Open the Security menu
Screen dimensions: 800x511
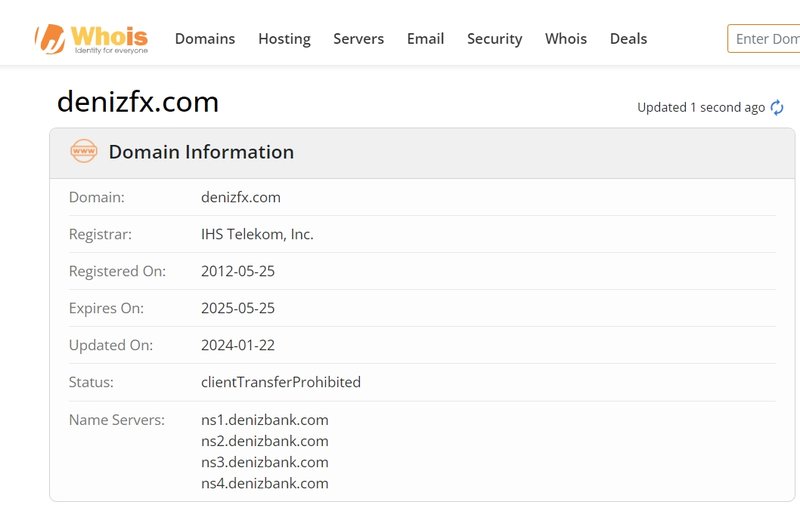(494, 39)
